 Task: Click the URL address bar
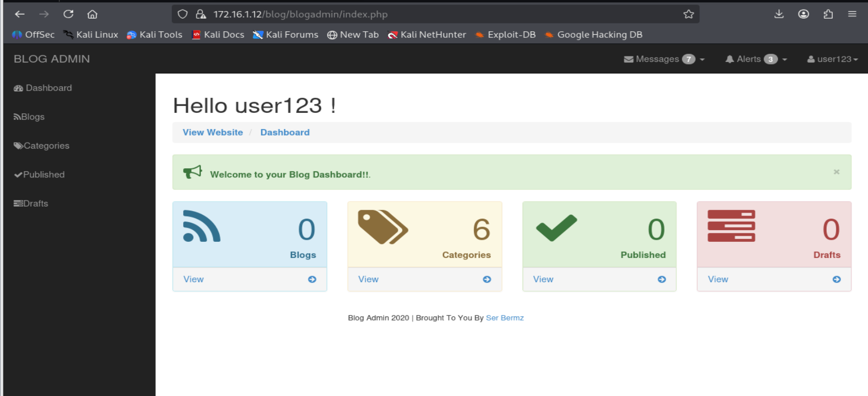click(436, 14)
